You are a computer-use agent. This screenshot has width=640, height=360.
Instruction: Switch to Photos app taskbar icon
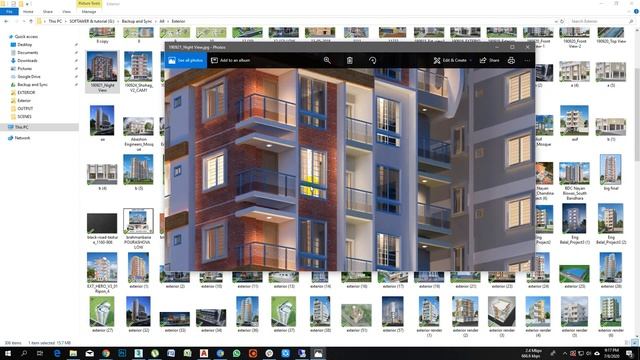[318, 353]
